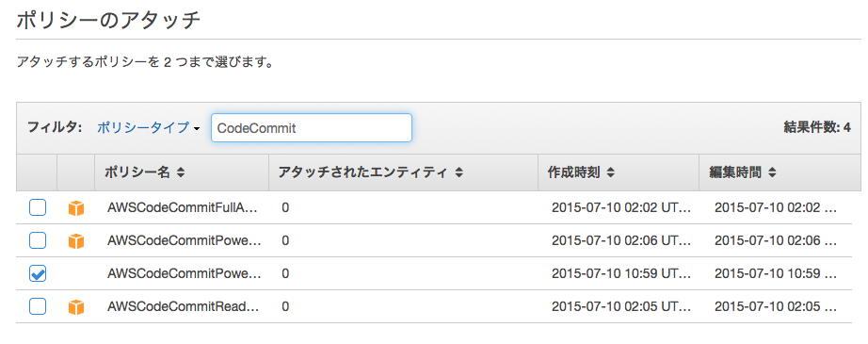868x344 pixels.
Task: Click attached entities count of AWSCodeCommitRead...
Action: click(x=285, y=306)
